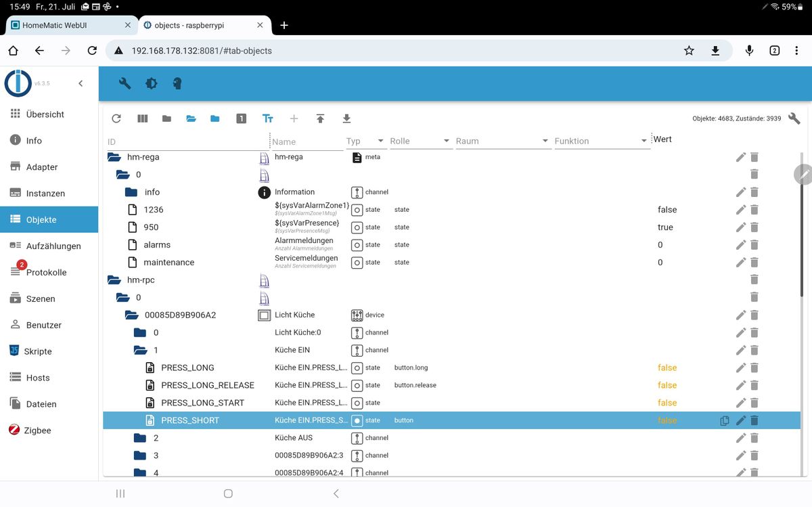Screen dimensions: 812x507
Task: Edit the Licht Küche device object
Action: tap(741, 315)
